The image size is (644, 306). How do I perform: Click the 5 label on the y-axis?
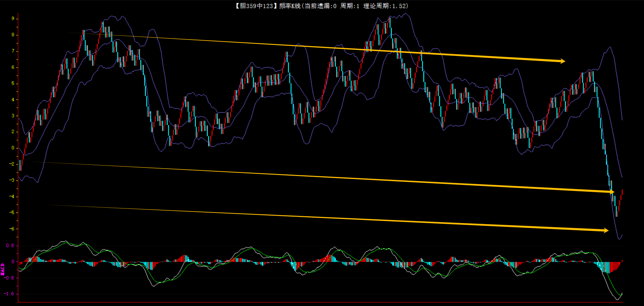[x=13, y=83]
